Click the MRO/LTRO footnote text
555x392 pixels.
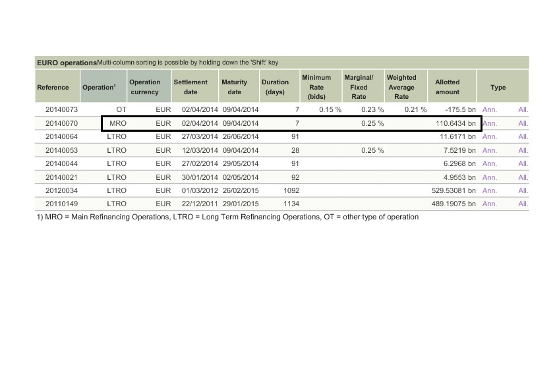227,217
